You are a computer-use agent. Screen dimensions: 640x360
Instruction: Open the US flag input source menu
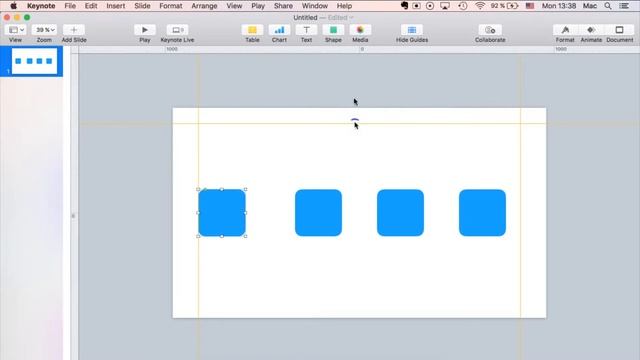[x=530, y=6]
